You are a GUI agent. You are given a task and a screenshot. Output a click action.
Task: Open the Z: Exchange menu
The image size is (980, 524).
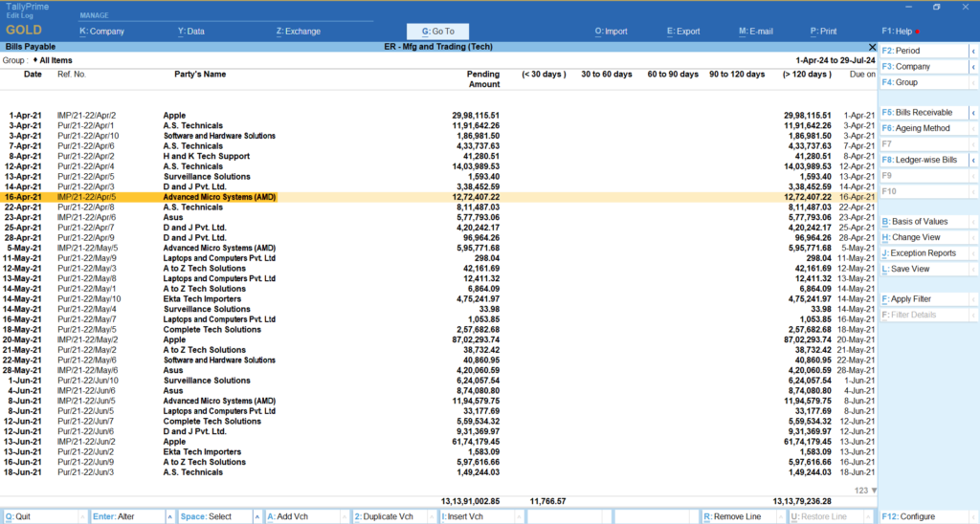[x=298, y=32]
